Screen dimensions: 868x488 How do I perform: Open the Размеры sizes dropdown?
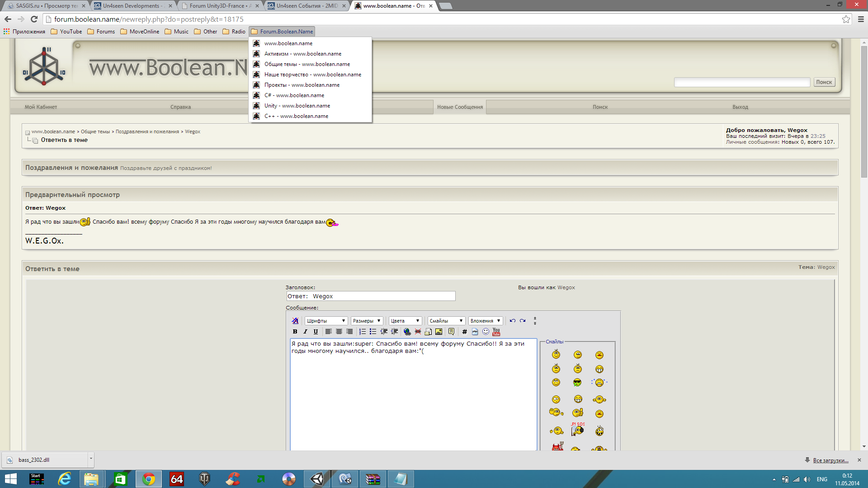pos(367,321)
